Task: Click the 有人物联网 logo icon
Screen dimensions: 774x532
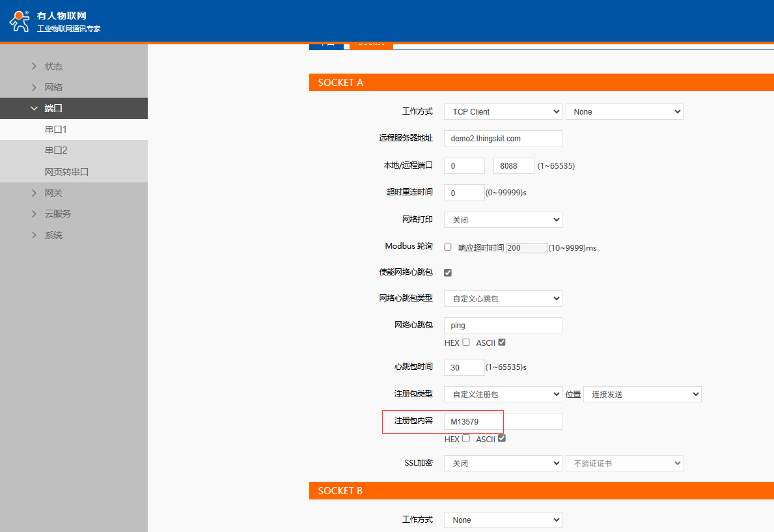Action: (x=20, y=21)
